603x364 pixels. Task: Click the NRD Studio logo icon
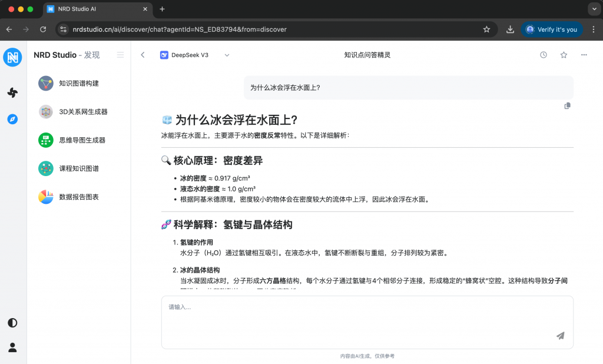coord(12,57)
